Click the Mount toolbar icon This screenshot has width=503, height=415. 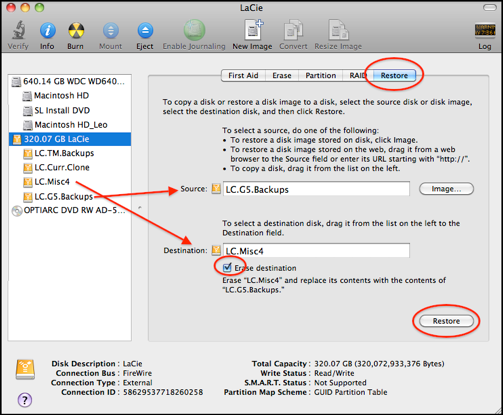tap(111, 31)
